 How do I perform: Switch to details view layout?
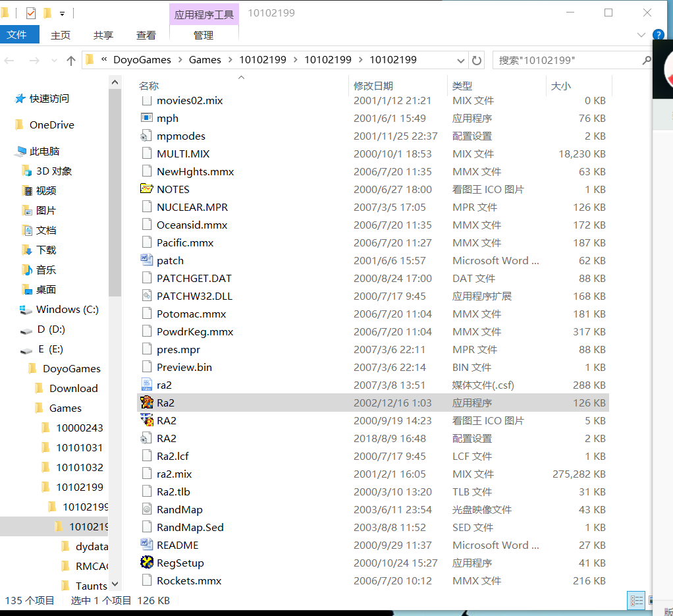click(x=636, y=600)
